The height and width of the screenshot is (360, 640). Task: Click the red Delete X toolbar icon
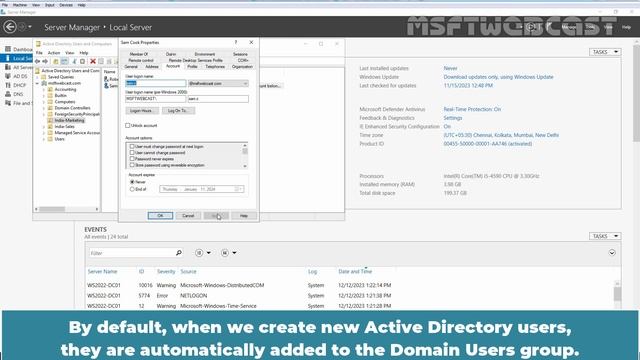tap(93, 61)
